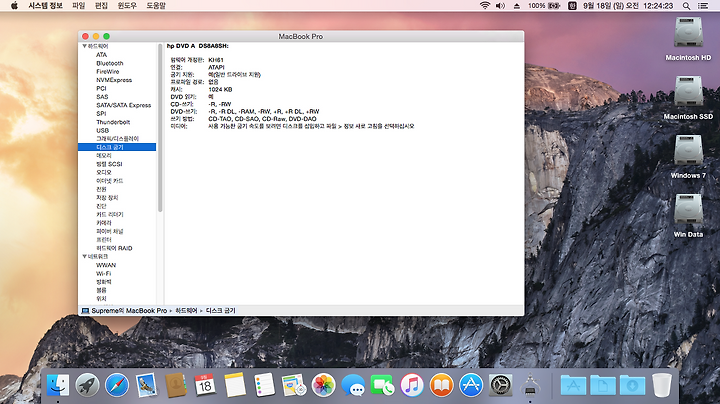Select SATA/SATA Express in sidebar
The width and height of the screenshot is (720, 404).
pos(124,105)
